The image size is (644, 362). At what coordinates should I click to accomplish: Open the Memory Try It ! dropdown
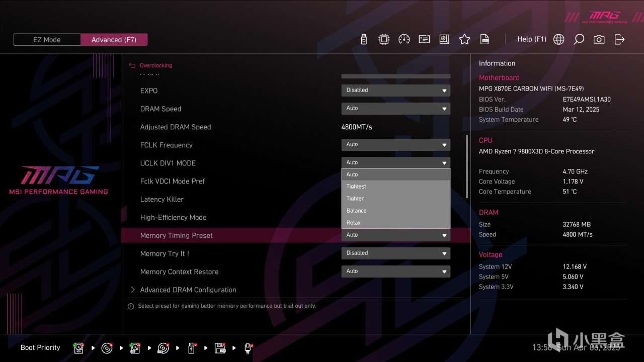click(396, 253)
